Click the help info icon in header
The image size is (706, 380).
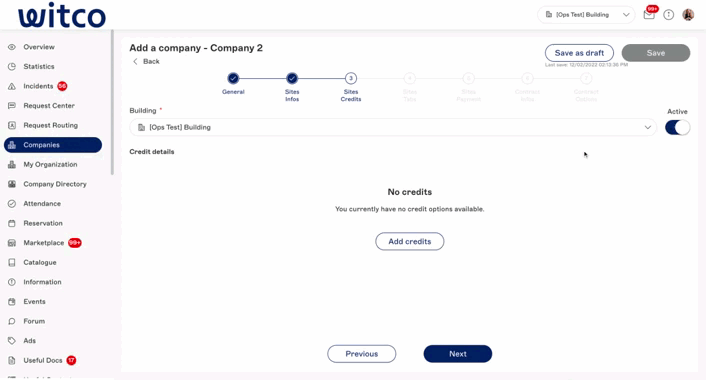click(x=669, y=15)
